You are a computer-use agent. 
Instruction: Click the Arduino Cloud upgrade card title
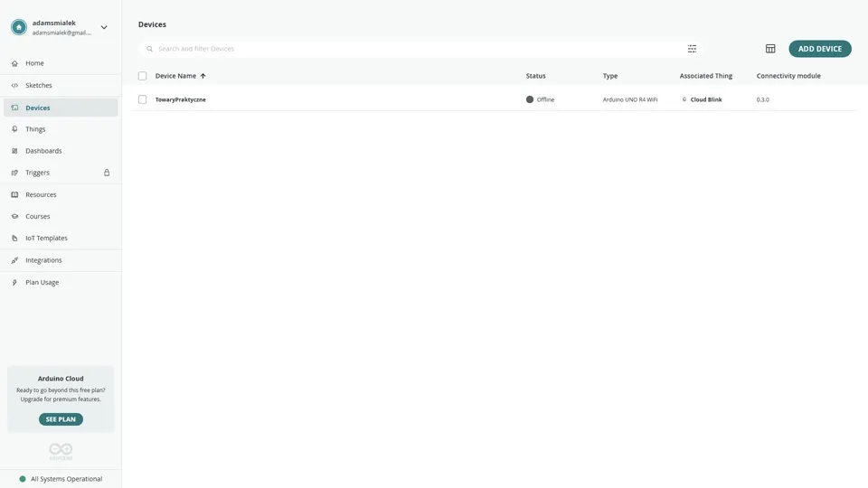click(61, 379)
